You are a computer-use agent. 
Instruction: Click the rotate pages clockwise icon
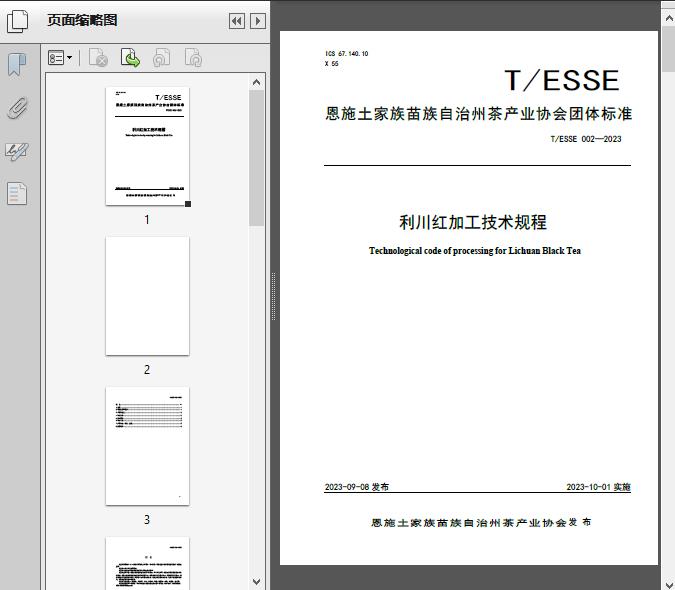(193, 58)
